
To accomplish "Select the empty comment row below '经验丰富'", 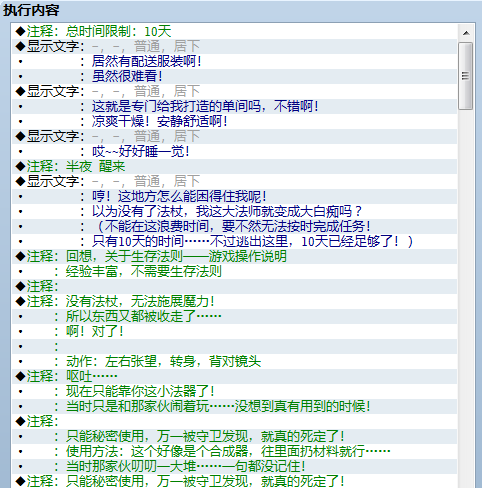I will (x=234, y=286).
